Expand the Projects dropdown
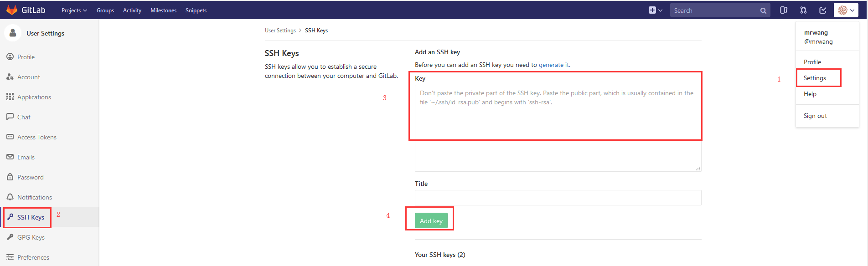The image size is (868, 266). coord(74,10)
